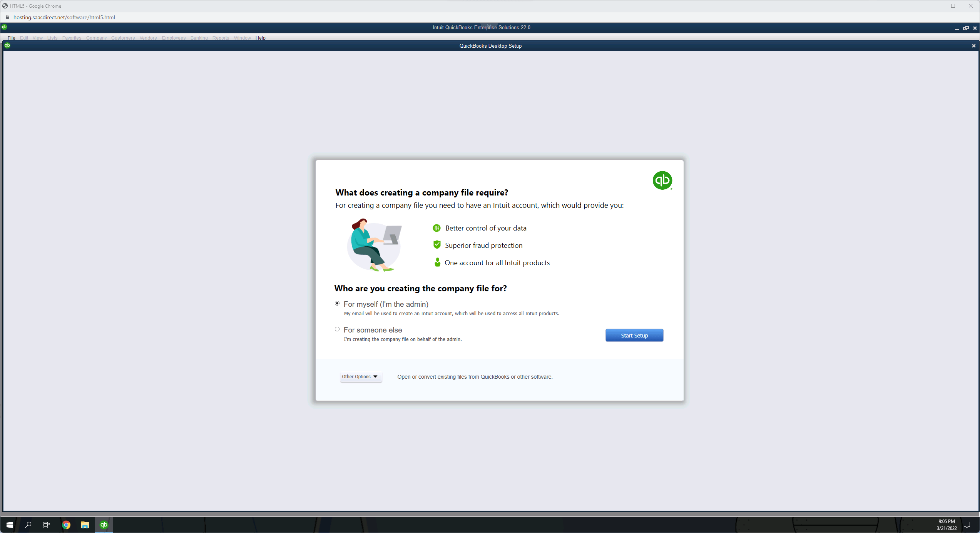Open Task View in the taskbar
The height and width of the screenshot is (533, 980).
pyautogui.click(x=47, y=525)
